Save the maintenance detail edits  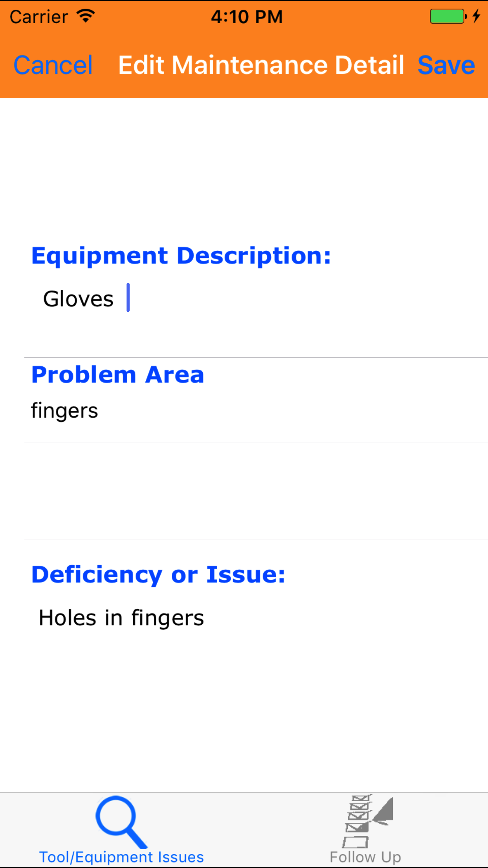446,65
